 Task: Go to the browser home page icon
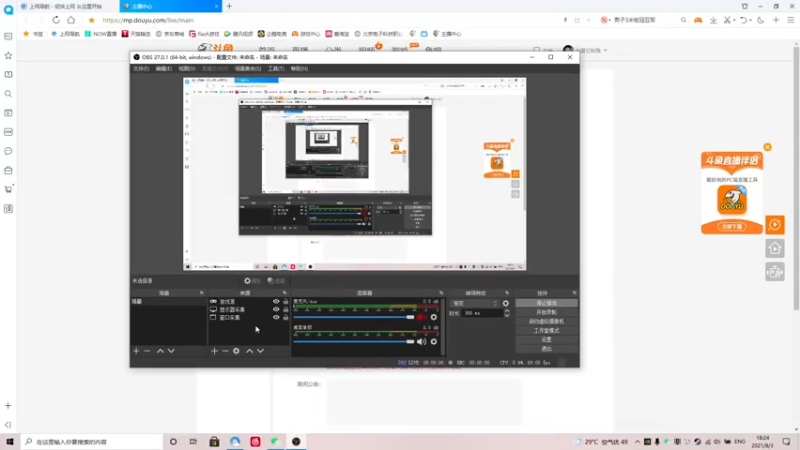tap(71, 20)
